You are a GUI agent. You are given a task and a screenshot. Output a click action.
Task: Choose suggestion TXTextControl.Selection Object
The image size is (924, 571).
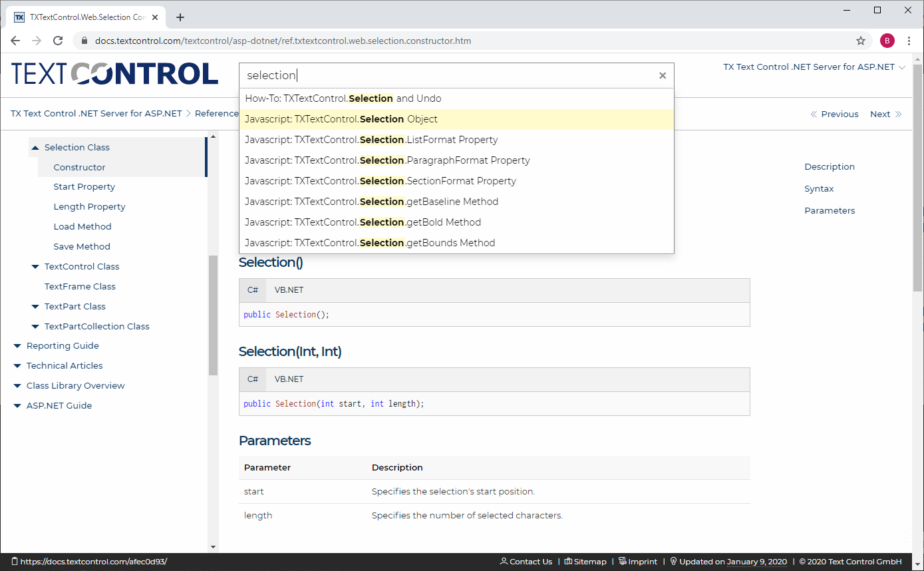(x=456, y=119)
